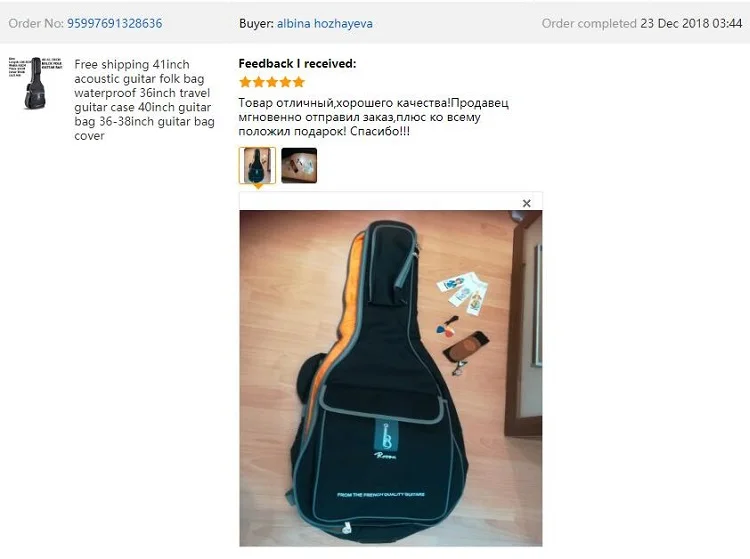750x559 pixels.
Task: Open the 41inch acoustic guitar bag product title
Action: (x=144, y=100)
